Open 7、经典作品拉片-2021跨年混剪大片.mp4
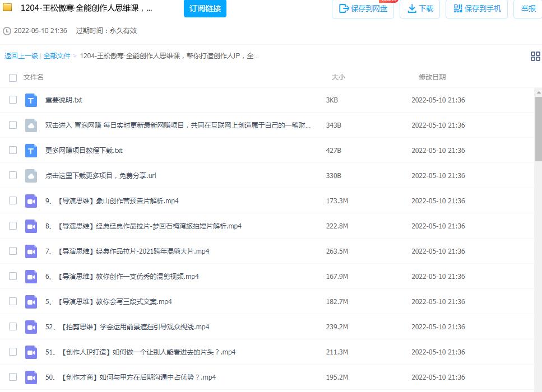 click(x=127, y=251)
